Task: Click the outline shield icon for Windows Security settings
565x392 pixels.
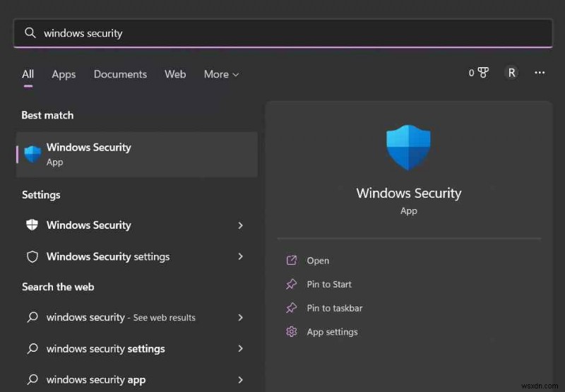Action: 32,256
